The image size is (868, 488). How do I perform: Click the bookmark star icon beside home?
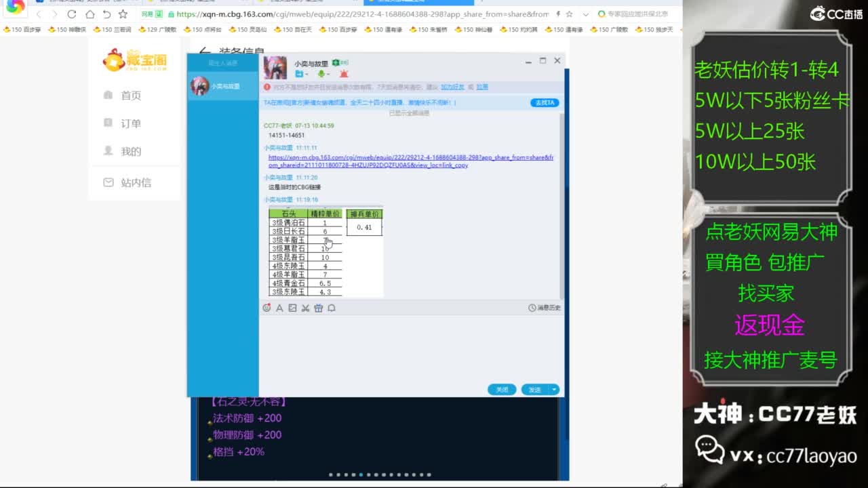pos(123,14)
